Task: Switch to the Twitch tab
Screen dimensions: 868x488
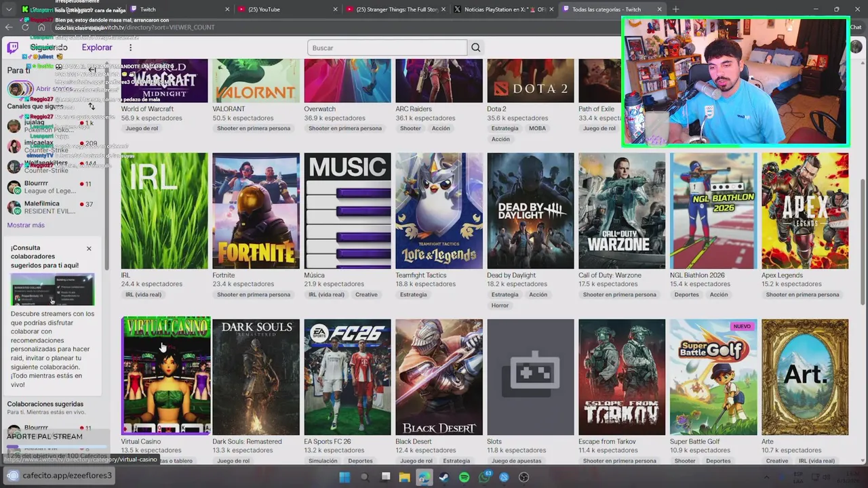Action: tap(180, 9)
